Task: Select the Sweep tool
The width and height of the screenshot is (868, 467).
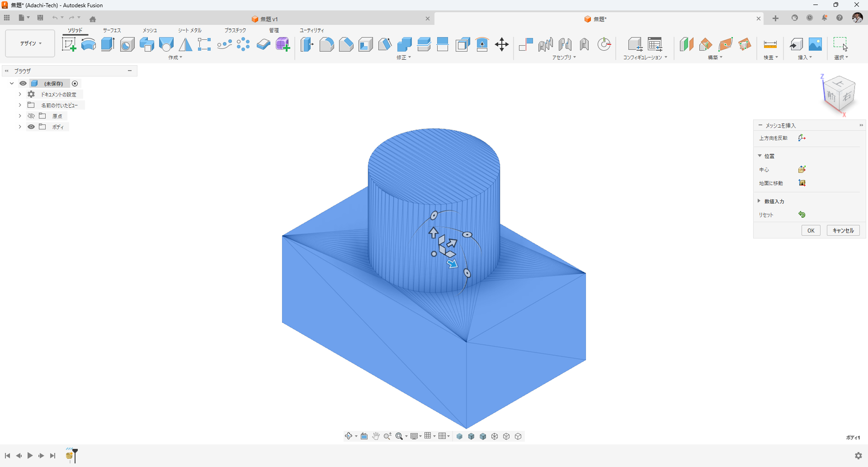Action: pyautogui.click(x=147, y=44)
